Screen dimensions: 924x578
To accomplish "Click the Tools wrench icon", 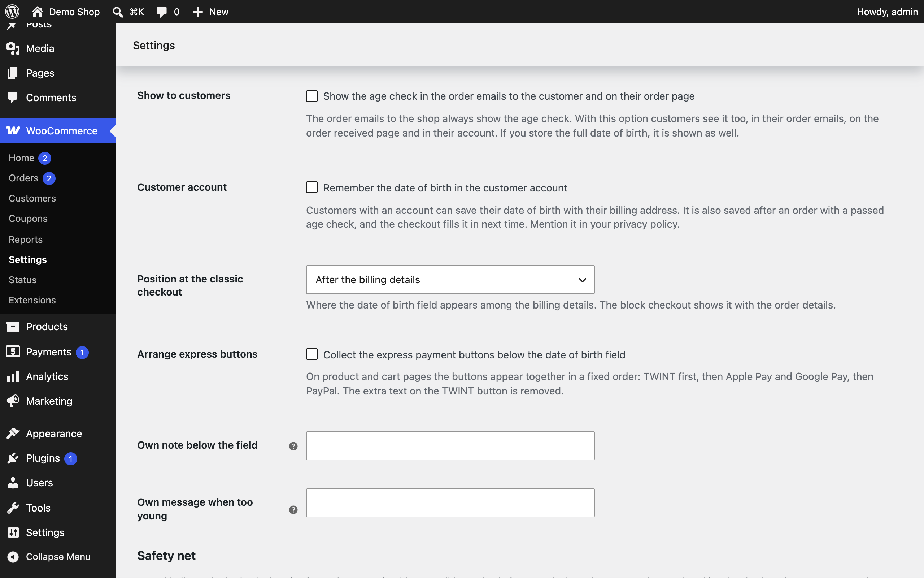I will point(13,508).
